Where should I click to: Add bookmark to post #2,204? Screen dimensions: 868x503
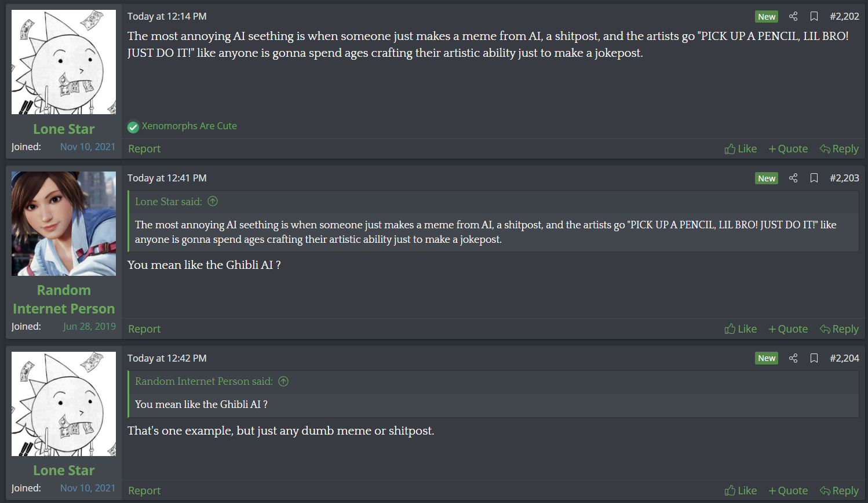(814, 358)
